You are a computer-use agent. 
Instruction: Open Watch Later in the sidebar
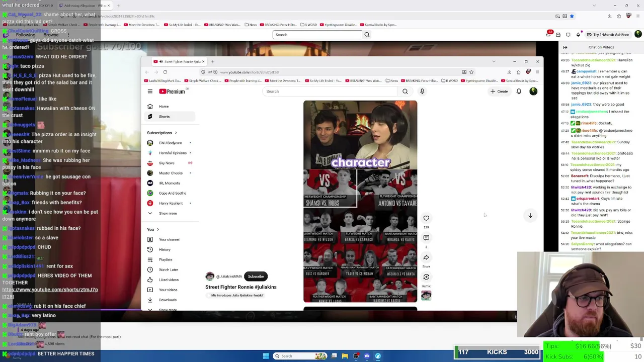click(x=169, y=269)
